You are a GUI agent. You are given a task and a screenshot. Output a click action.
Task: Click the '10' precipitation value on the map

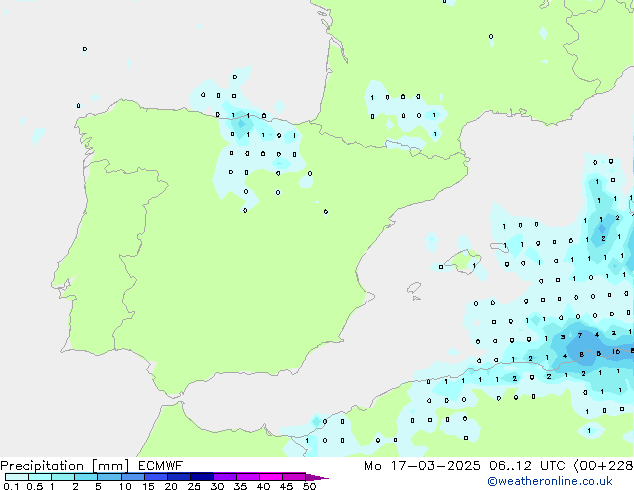[x=616, y=352]
